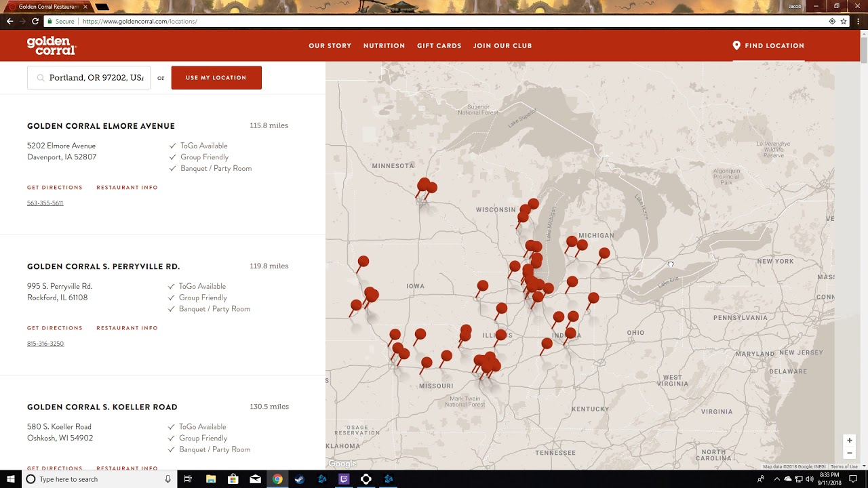Click Golden Corral S. Koeller Road heading
Screen dimensions: 868x488
102,407
